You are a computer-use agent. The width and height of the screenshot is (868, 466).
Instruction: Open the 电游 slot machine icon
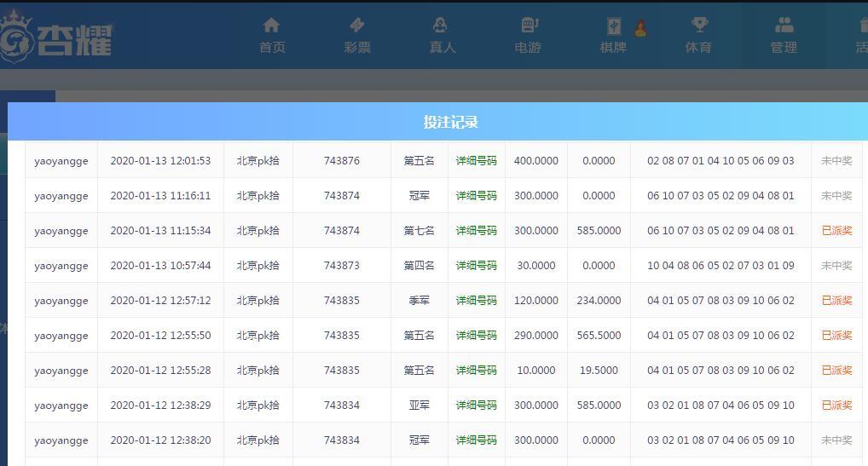[529, 26]
